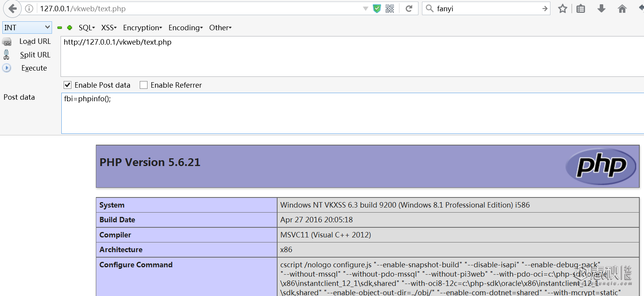Click the Architecture row label
The height and width of the screenshot is (296, 644).
pos(121,249)
